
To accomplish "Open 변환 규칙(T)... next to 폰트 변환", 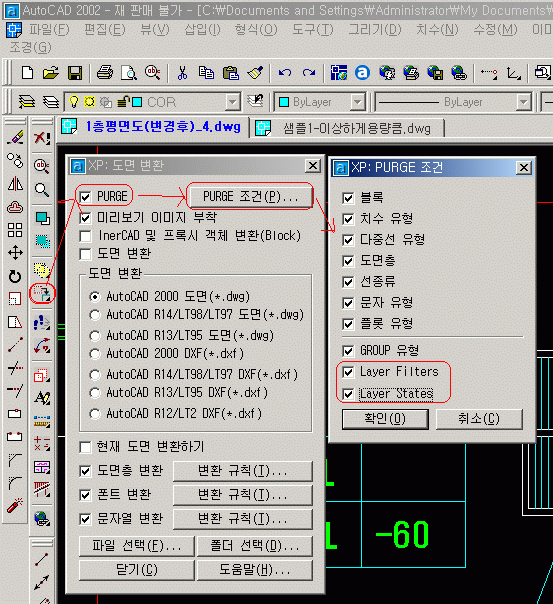I will pyautogui.click(x=243, y=495).
